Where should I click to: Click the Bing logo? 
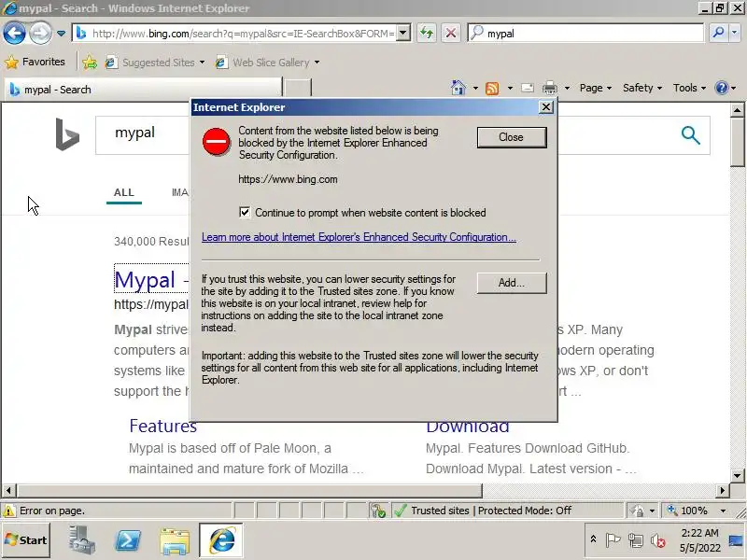pos(67,134)
